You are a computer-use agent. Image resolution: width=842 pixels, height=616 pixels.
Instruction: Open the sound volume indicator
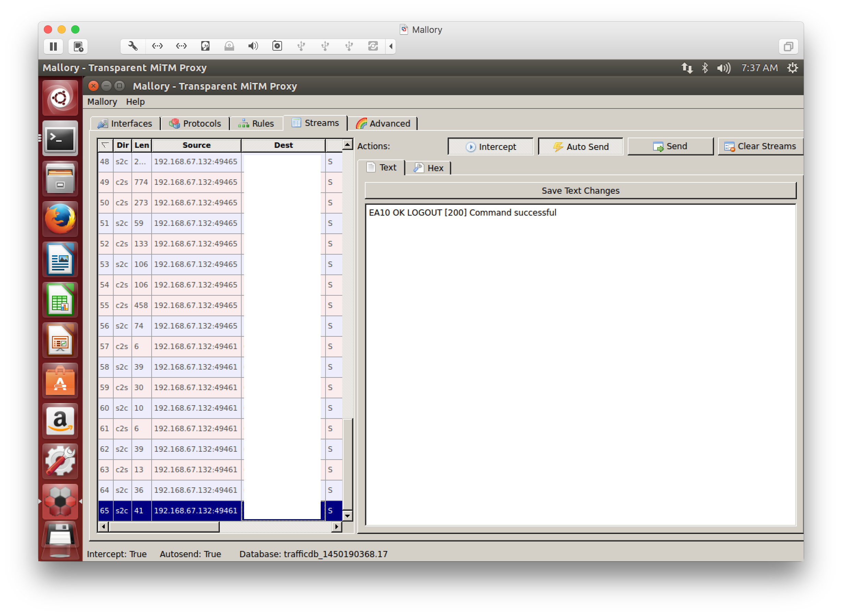[724, 68]
